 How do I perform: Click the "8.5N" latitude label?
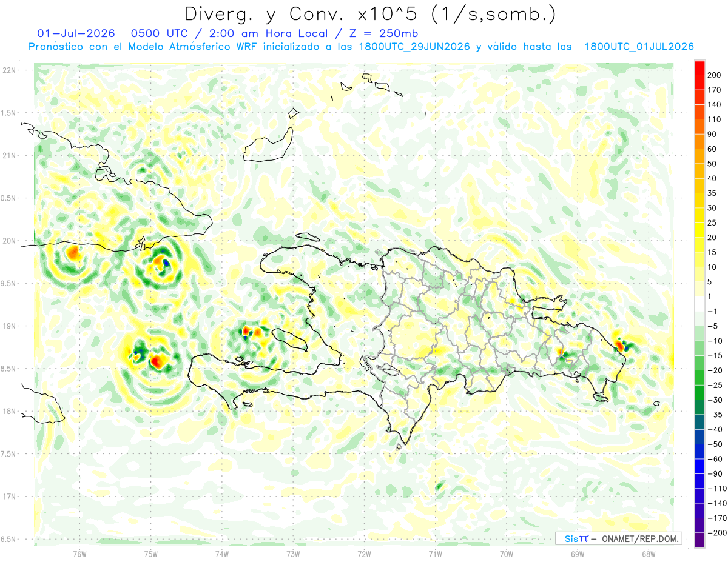pos(9,369)
